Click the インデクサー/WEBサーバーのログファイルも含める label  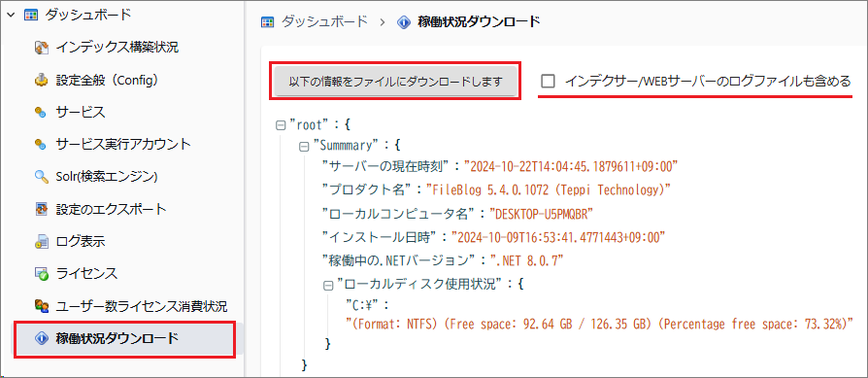tap(708, 82)
